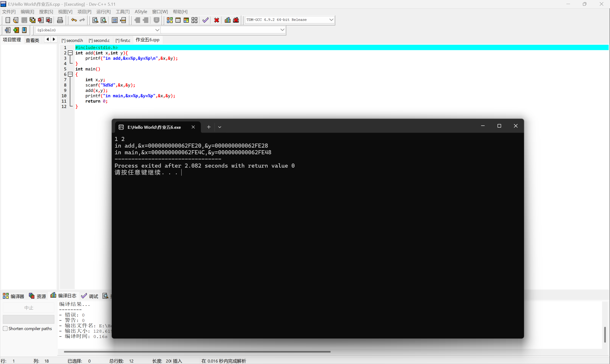
Task: Click the compile log horizontal scrollbar
Action: click(197, 351)
